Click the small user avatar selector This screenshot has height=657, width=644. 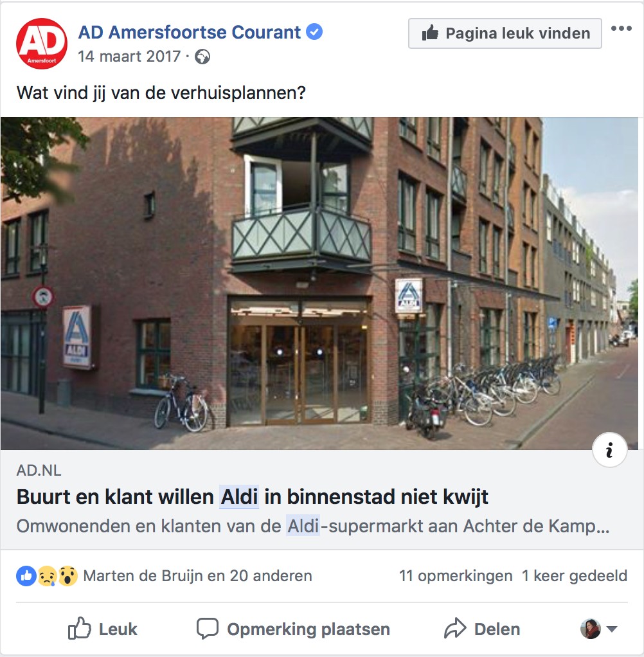591,629
